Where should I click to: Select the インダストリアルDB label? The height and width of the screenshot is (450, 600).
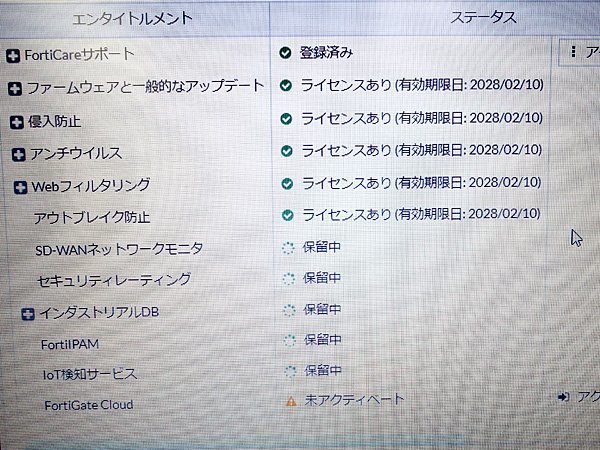[x=99, y=313]
